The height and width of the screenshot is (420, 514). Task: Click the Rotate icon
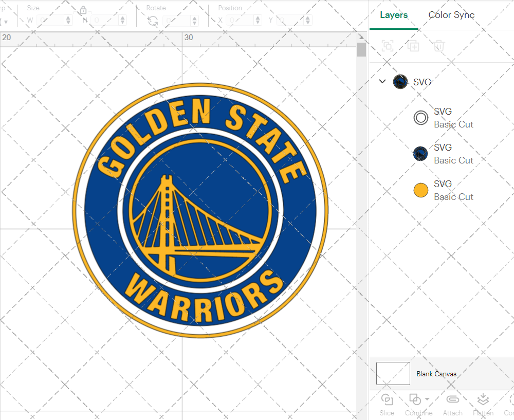pyautogui.click(x=153, y=21)
